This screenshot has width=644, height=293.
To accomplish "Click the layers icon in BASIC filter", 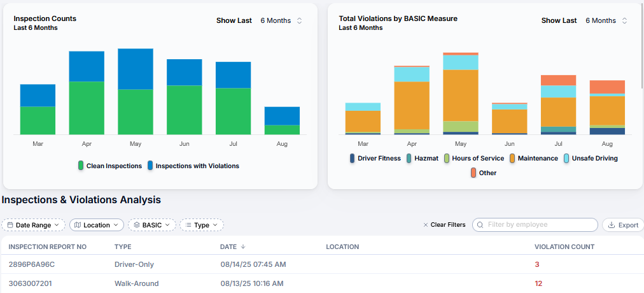I will pos(136,225).
